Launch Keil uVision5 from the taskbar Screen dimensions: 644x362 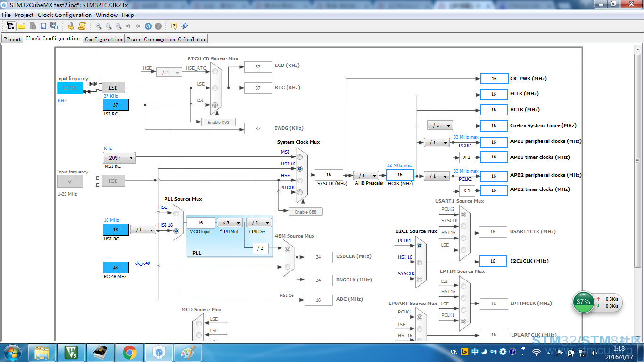[x=71, y=352]
